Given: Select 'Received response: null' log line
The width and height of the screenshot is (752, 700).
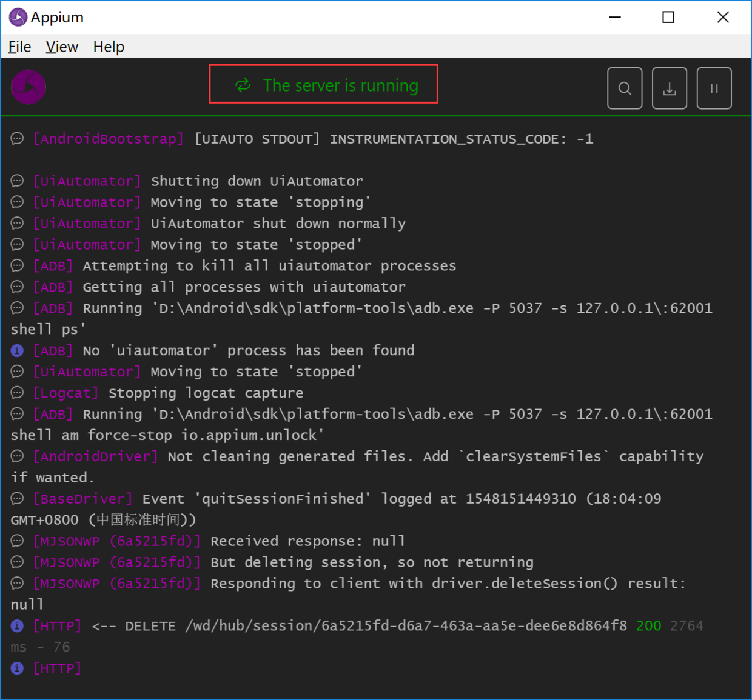Looking at the screenshot, I should coord(208,541).
